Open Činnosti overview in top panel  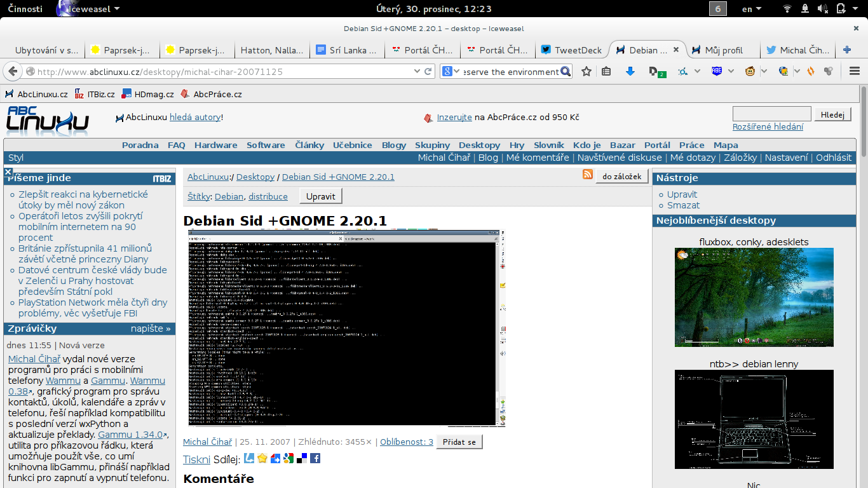pos(25,9)
